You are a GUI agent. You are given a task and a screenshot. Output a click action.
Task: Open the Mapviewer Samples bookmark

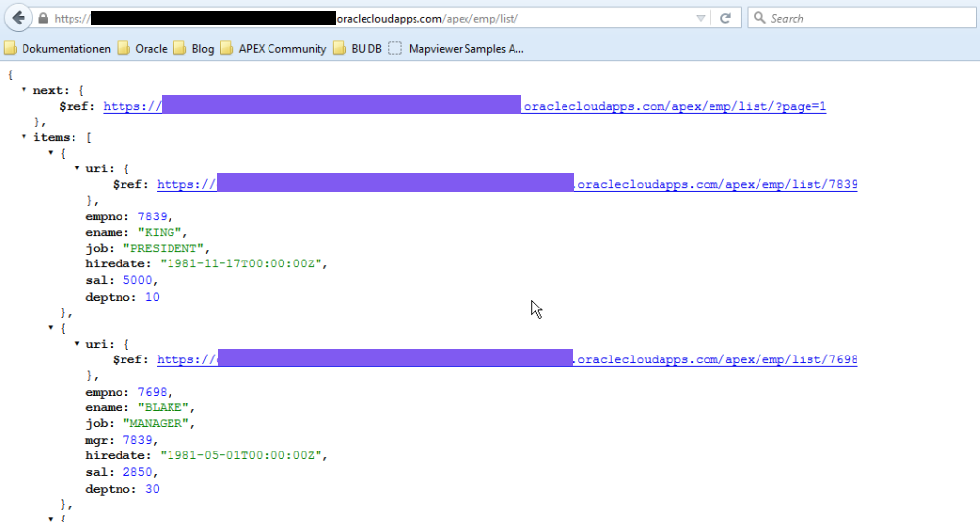[x=457, y=49]
